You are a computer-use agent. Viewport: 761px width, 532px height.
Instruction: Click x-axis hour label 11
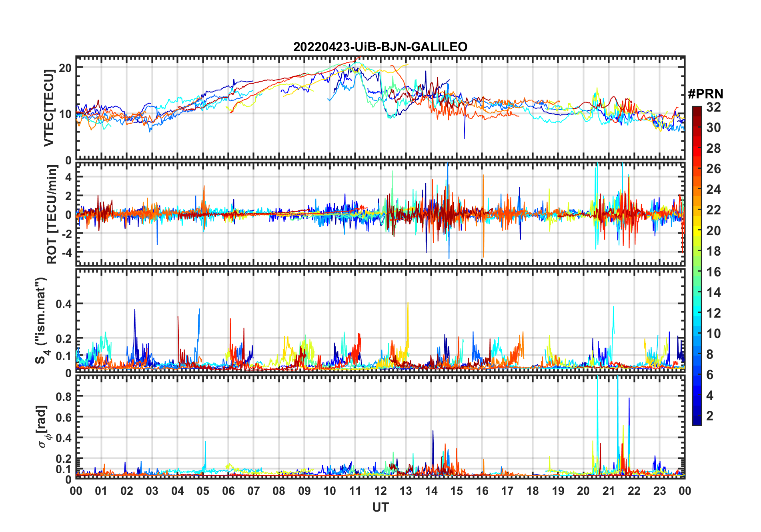click(355, 491)
